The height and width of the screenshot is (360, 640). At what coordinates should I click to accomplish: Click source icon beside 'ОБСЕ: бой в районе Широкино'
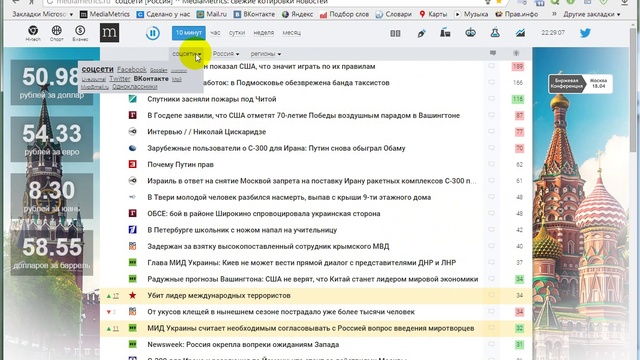[133, 213]
